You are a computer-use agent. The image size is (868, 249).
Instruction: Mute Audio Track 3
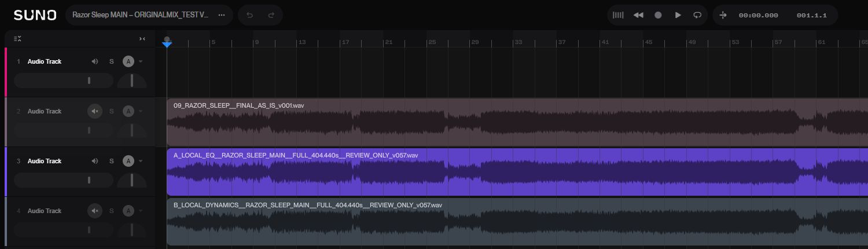(95, 161)
